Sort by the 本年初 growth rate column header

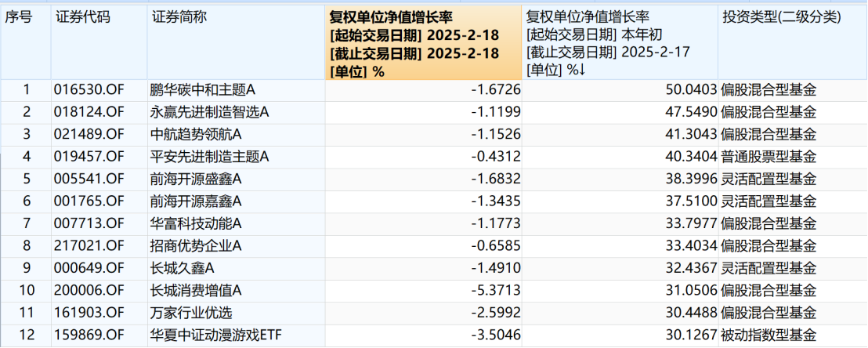[620, 42]
